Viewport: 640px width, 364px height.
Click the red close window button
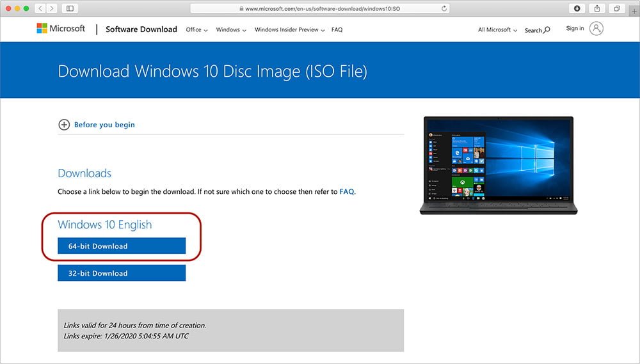coord(8,8)
